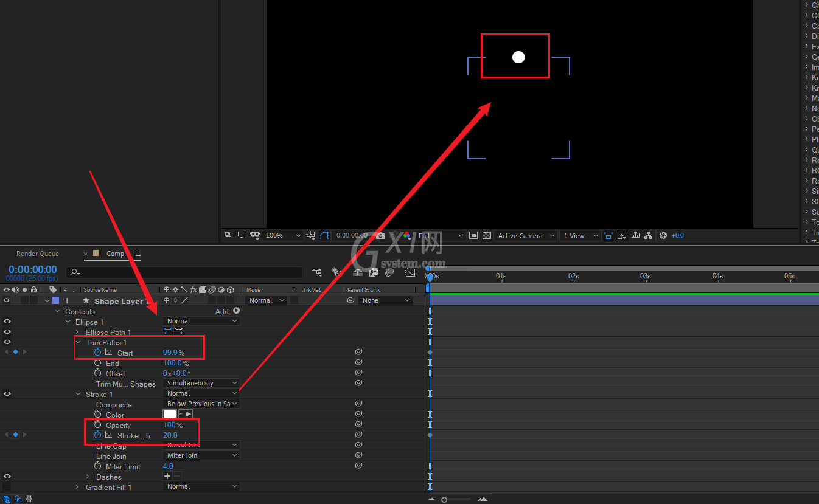Click the composition mini-flowchart icon
This screenshot has width=819, height=504.
pyautogui.click(x=316, y=272)
